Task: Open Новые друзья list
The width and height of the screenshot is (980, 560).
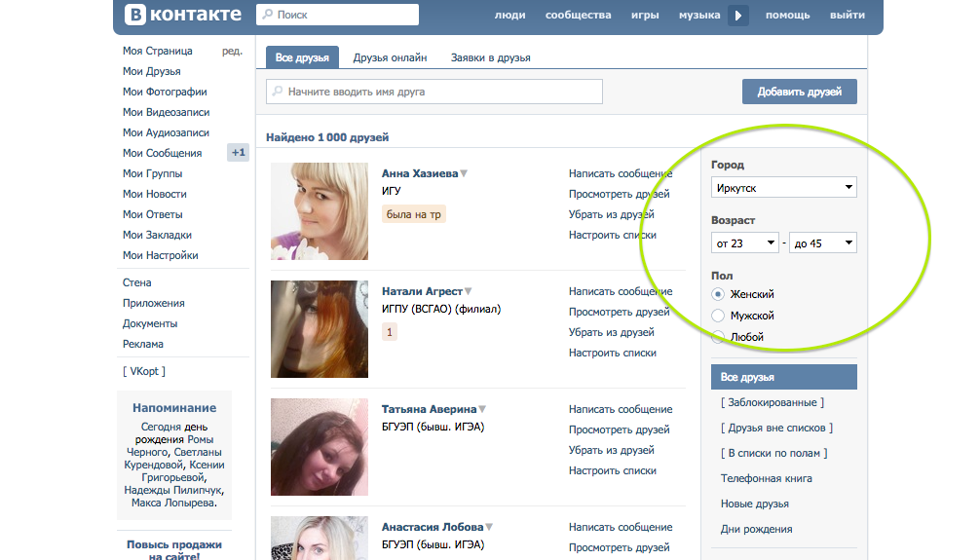Action: tap(754, 504)
